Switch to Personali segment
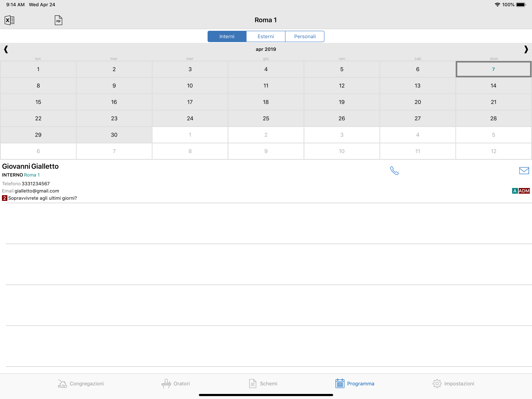Image resolution: width=532 pixels, height=399 pixels. (x=305, y=36)
